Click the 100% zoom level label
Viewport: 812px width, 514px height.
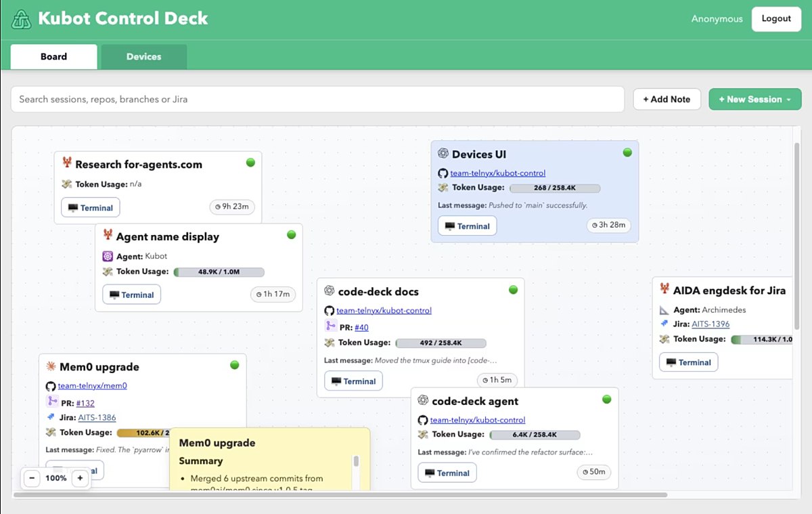(56, 478)
